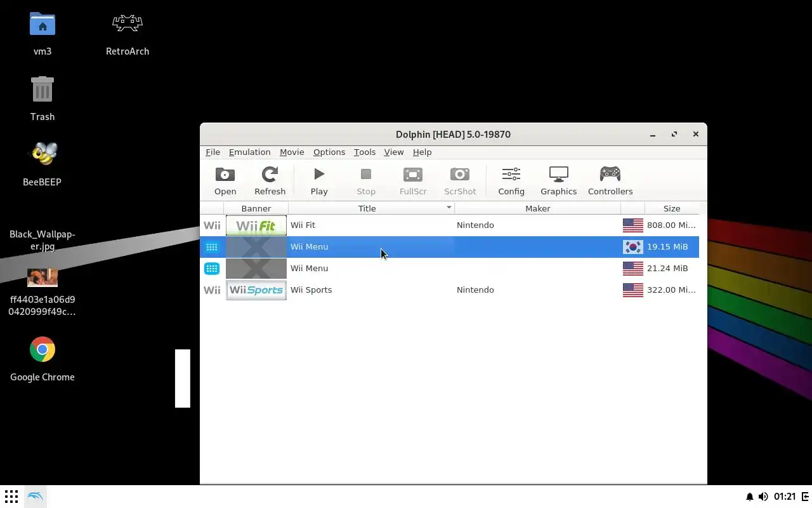
Task: Click US flag in 21.24 MiB row
Action: (633, 269)
